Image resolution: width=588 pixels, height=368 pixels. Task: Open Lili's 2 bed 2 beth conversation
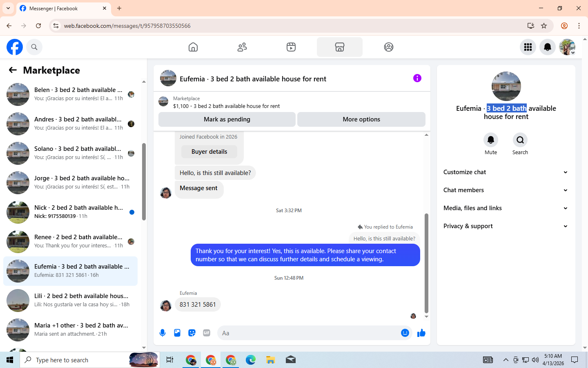click(70, 301)
